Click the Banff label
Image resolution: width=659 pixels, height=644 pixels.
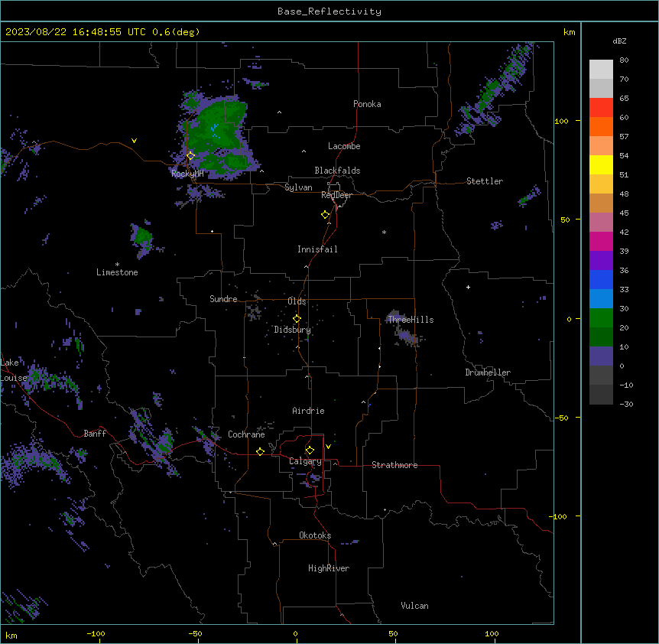click(95, 434)
